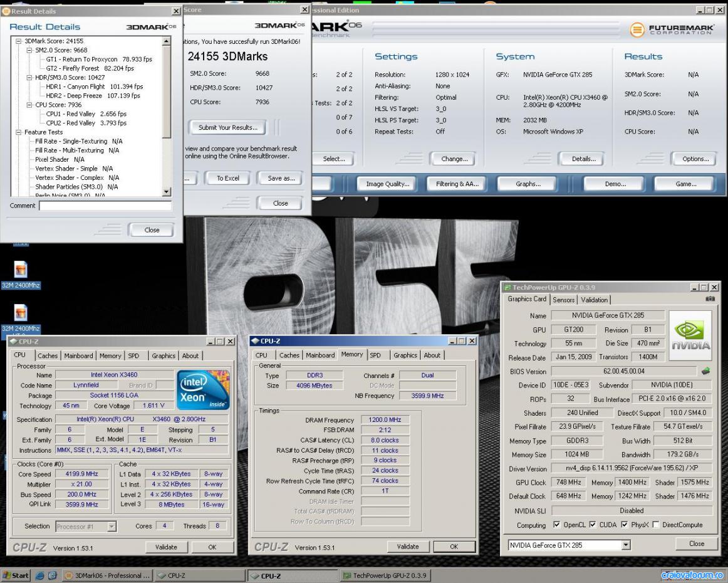Launch the Demo button in 3DMark06
Viewport: 728px width, 583px height.
[x=615, y=184]
